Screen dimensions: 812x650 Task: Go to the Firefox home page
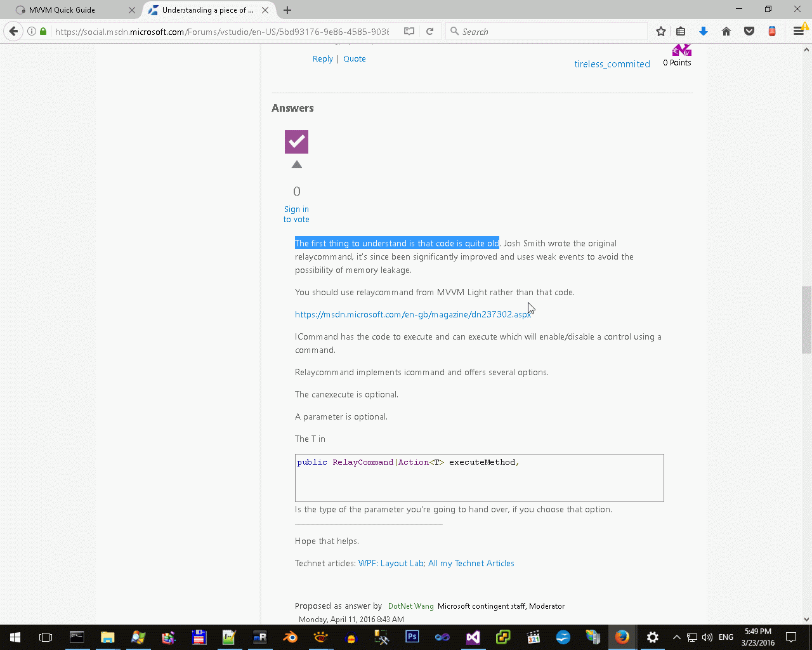coord(726,31)
